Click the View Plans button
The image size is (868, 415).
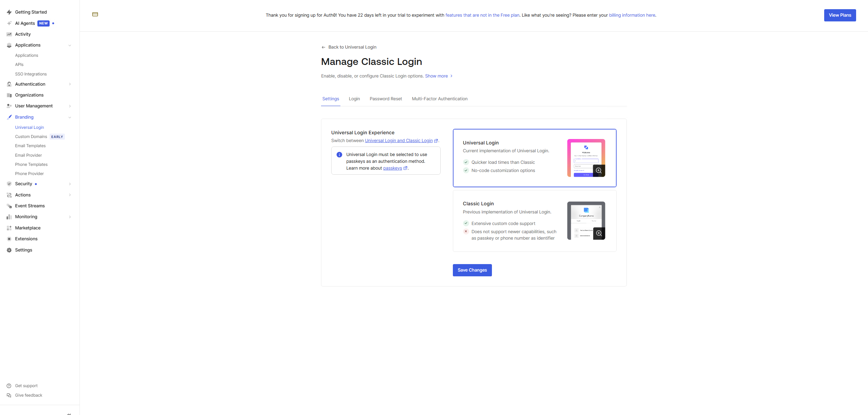(840, 15)
